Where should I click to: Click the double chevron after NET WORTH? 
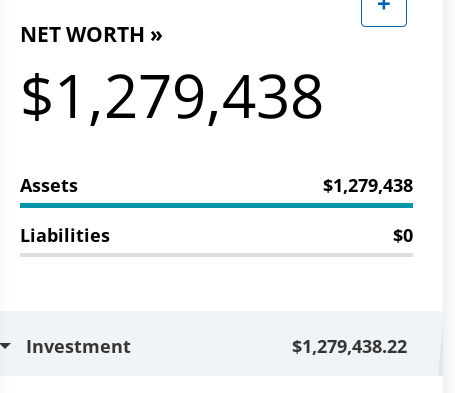(156, 35)
